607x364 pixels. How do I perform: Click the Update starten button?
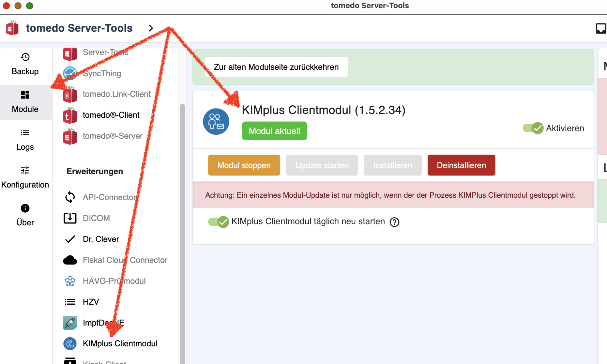coord(322,165)
